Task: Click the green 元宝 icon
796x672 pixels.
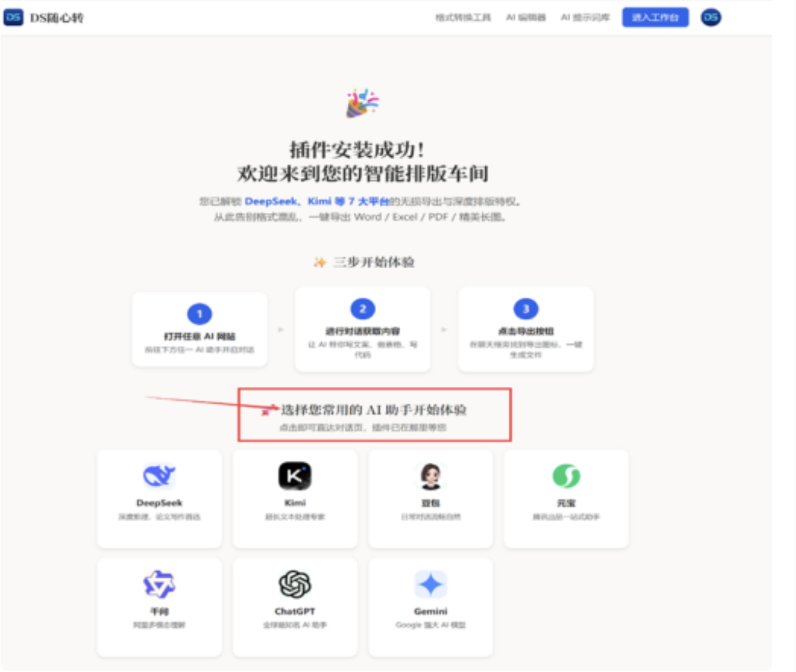Action: [566, 476]
